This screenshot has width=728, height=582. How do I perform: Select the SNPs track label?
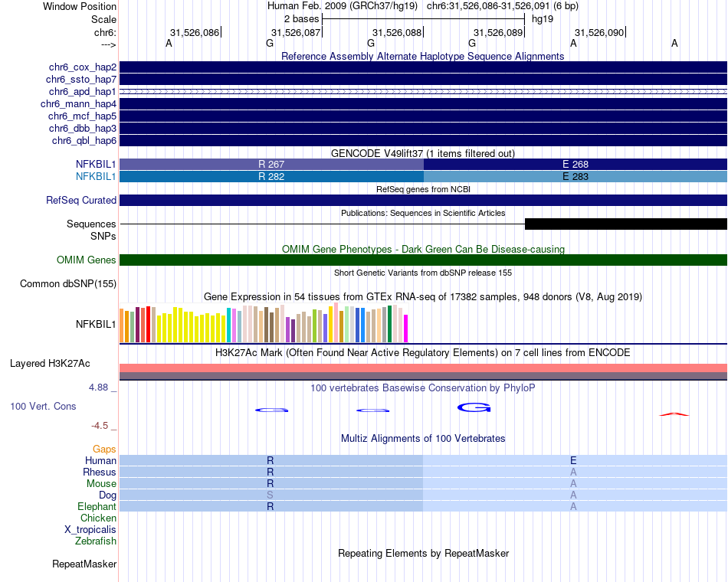103,236
